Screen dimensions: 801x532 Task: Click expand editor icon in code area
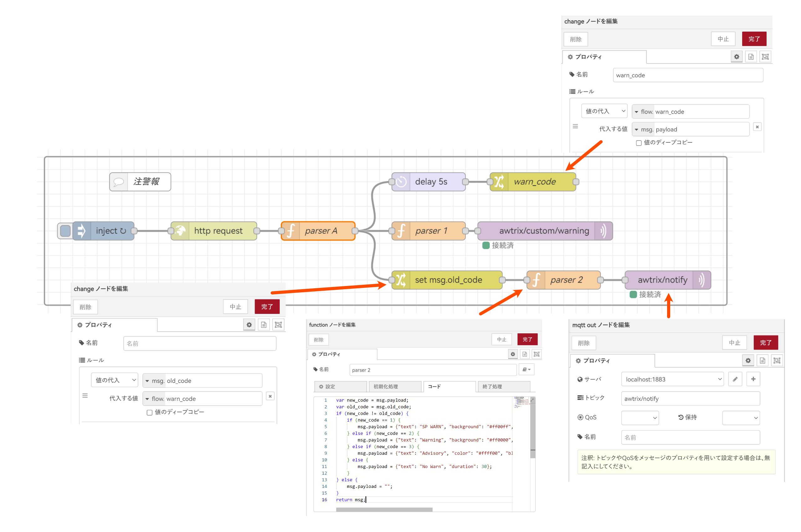[532, 400]
